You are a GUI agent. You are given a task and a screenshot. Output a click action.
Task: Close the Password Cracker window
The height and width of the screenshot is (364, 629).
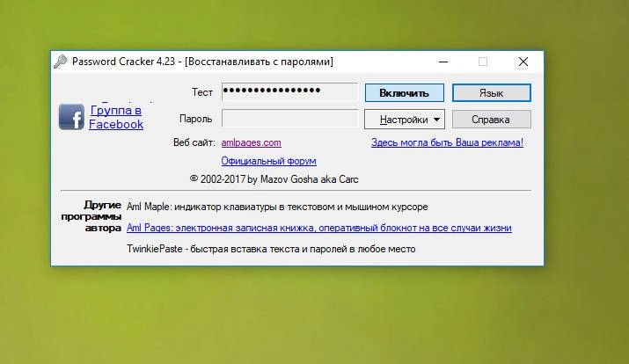(x=523, y=62)
